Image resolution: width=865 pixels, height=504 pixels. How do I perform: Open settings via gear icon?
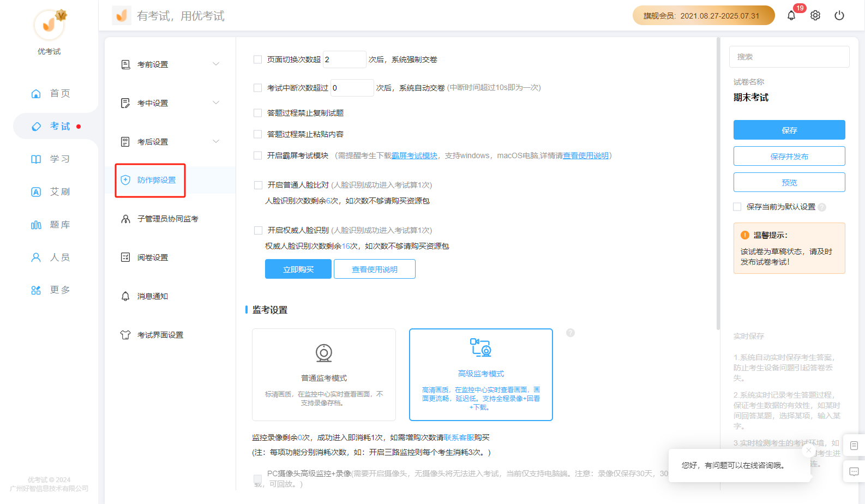(x=815, y=15)
